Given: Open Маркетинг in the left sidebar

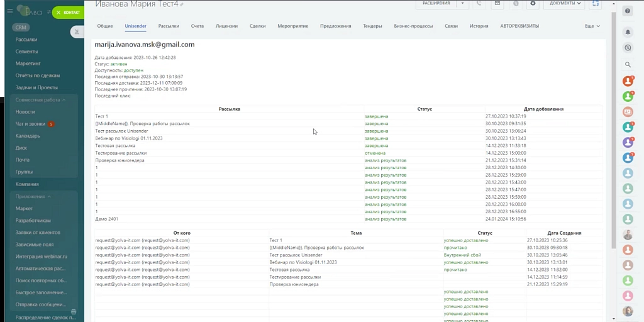Looking at the screenshot, I should click(28, 64).
